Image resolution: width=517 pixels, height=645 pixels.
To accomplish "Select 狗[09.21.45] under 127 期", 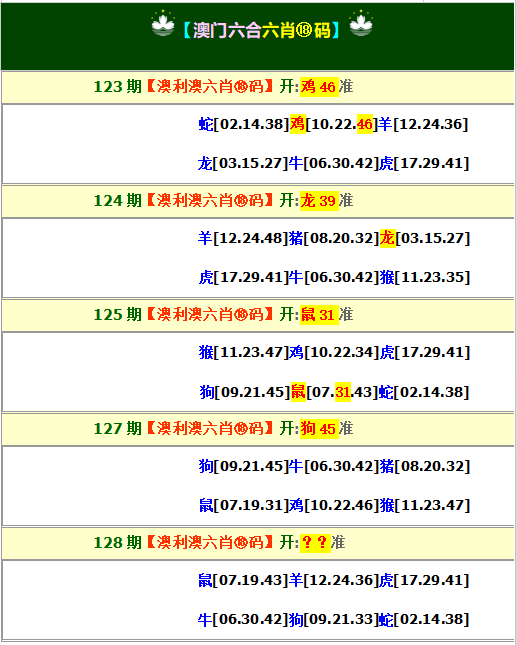I will coord(243,466).
